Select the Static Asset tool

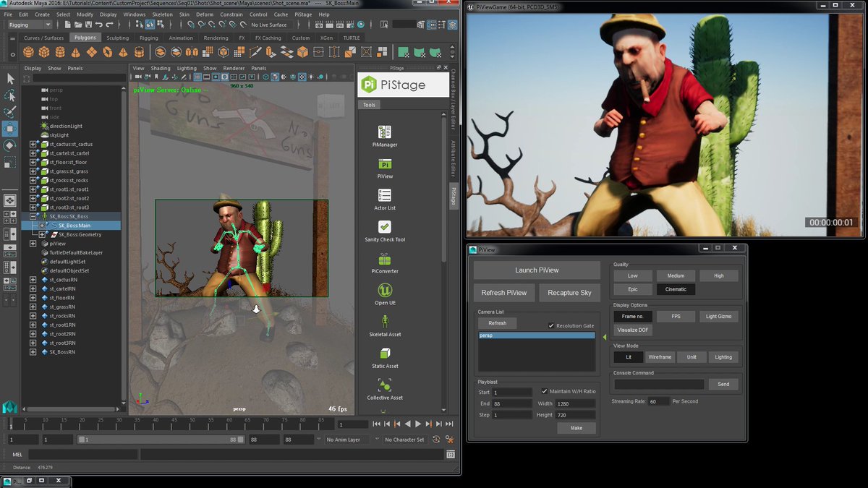coord(385,354)
